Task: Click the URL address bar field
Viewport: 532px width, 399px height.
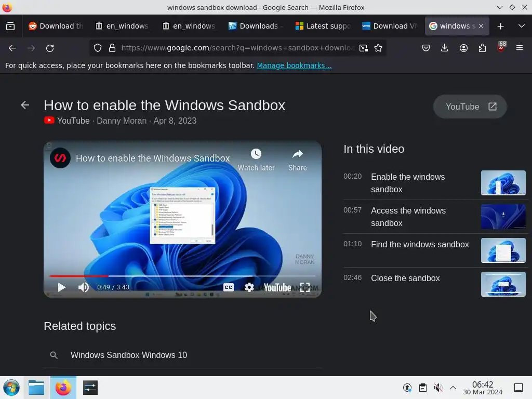Action: pyautogui.click(x=237, y=48)
